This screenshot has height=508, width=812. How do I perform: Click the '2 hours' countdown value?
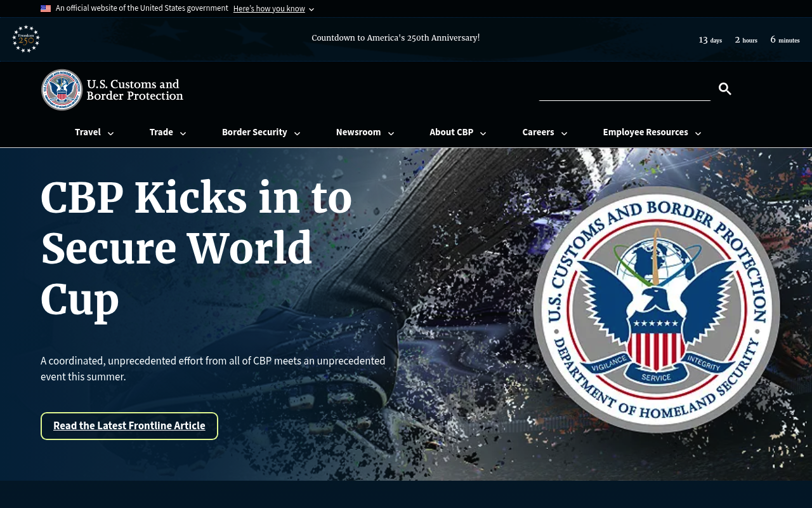pos(746,40)
